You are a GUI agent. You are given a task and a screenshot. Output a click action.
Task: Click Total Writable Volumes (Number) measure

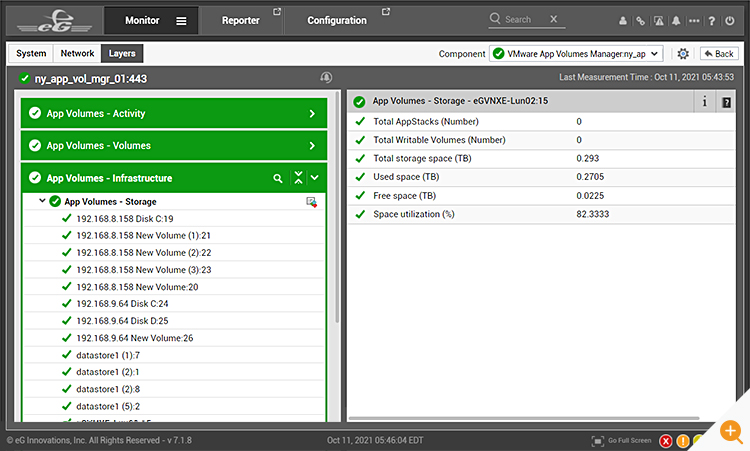pos(439,140)
